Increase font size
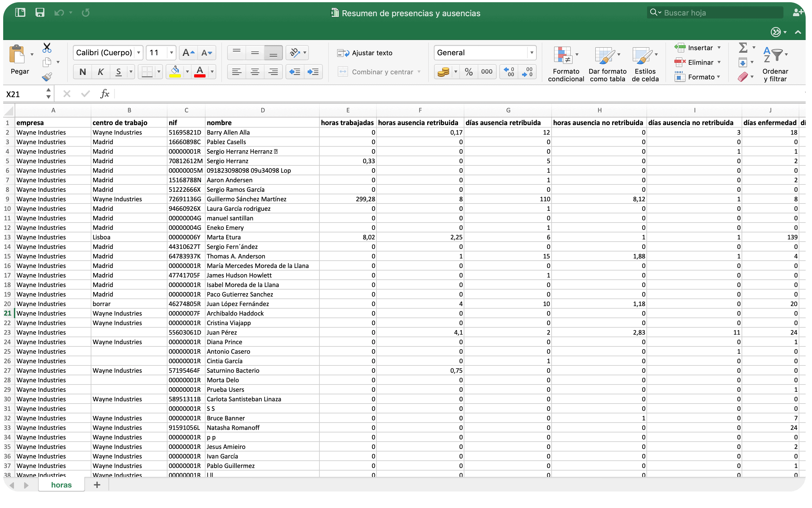812x508 pixels. pos(188,53)
